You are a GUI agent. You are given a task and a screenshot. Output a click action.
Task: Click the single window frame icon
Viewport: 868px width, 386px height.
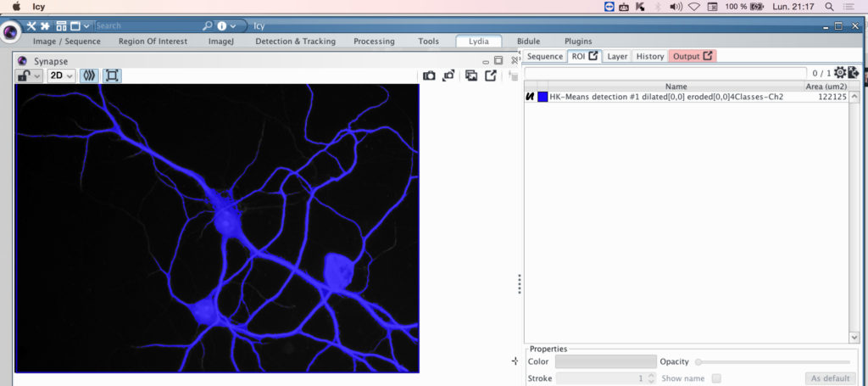pos(75,26)
